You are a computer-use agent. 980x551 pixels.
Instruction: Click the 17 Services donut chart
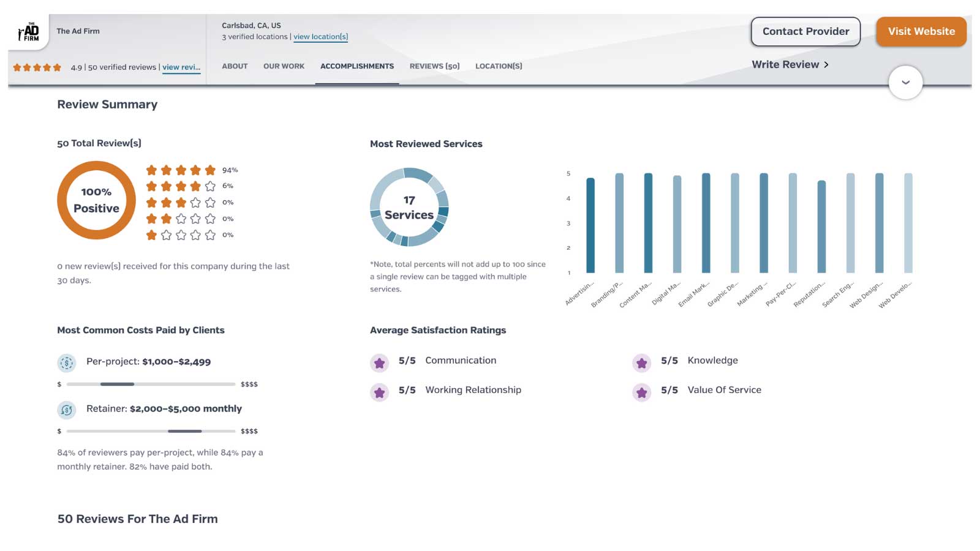tap(409, 207)
